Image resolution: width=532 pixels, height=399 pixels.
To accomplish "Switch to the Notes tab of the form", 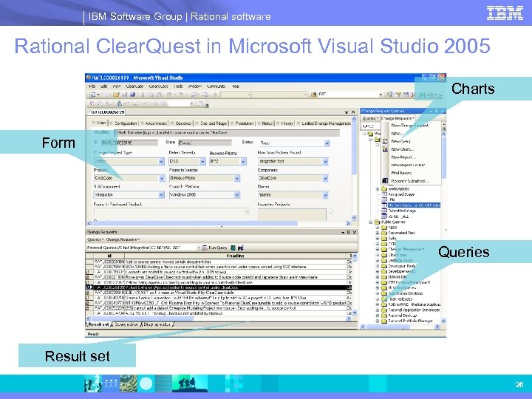I will click(x=267, y=123).
